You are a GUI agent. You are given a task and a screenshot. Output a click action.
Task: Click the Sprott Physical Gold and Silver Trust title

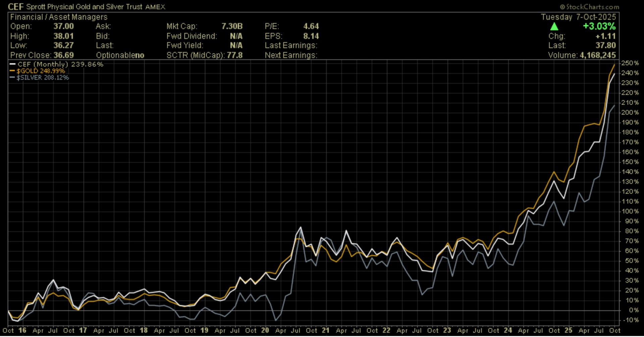tap(84, 7)
